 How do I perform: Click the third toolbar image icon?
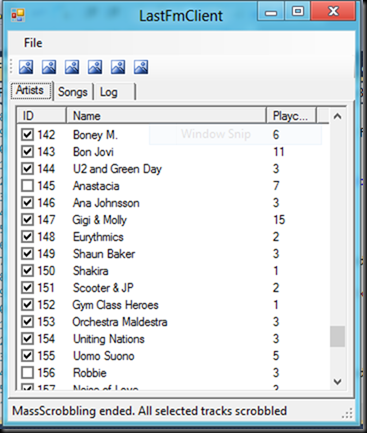(72, 67)
